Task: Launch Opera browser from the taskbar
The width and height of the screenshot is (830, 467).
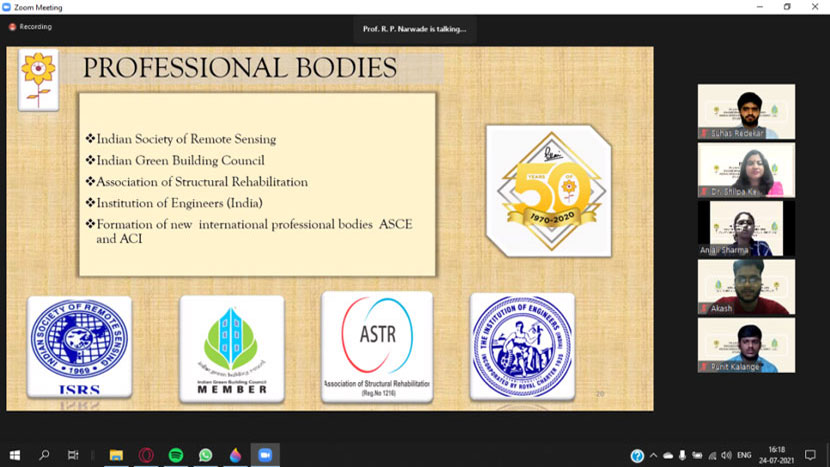Action: (x=146, y=455)
